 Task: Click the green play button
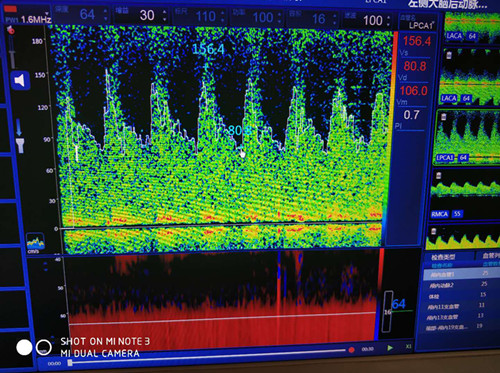click(x=390, y=348)
